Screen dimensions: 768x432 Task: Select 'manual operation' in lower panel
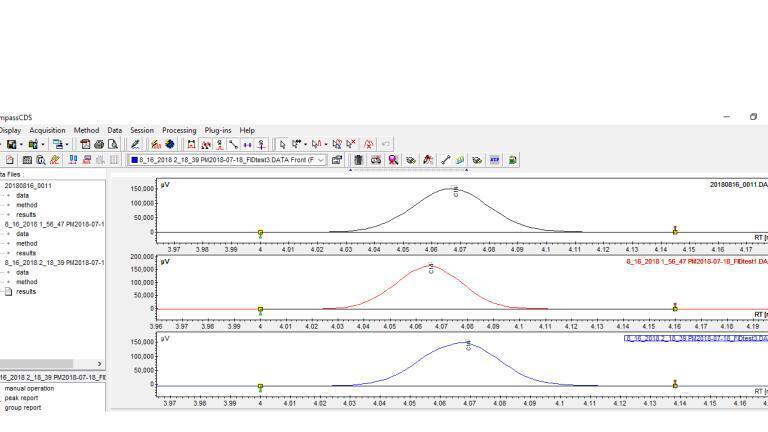tap(29, 388)
